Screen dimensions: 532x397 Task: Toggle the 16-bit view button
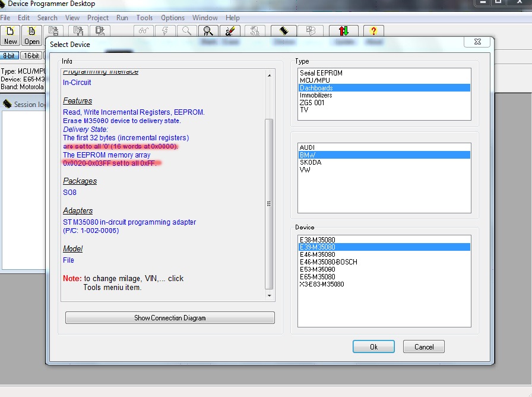31,56
